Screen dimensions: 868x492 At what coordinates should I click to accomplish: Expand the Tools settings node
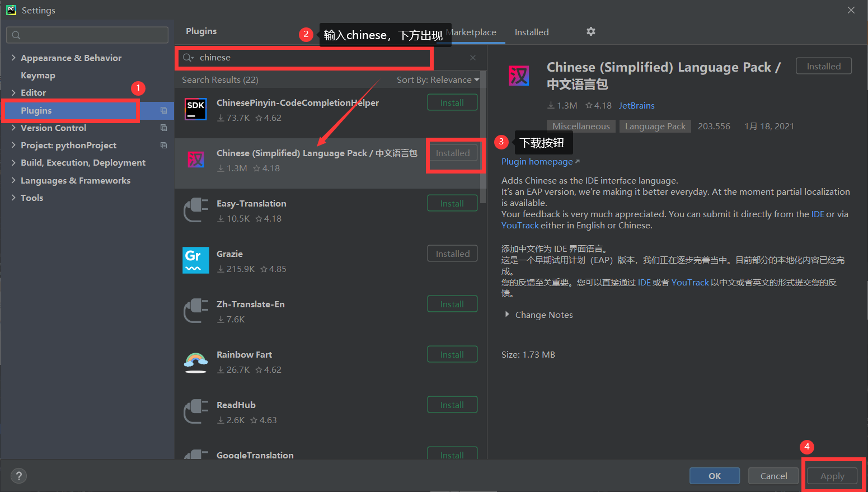tap(13, 198)
